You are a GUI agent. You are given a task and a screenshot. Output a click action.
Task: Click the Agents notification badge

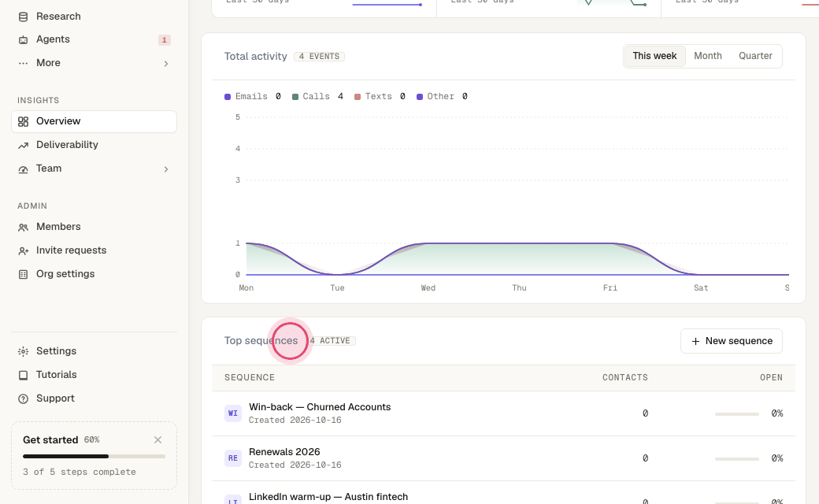(x=165, y=39)
